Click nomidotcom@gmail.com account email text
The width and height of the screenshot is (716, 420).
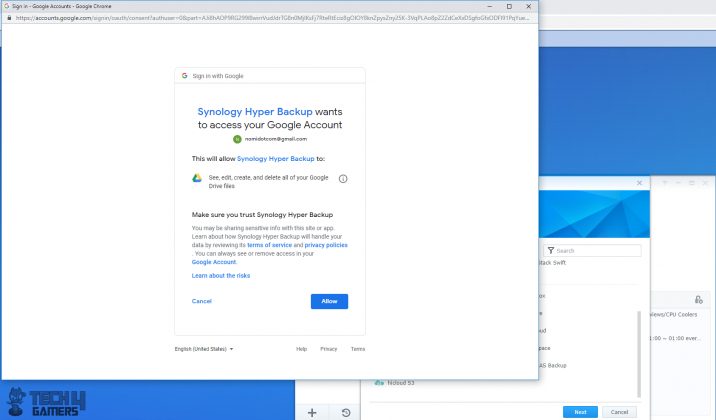276,139
